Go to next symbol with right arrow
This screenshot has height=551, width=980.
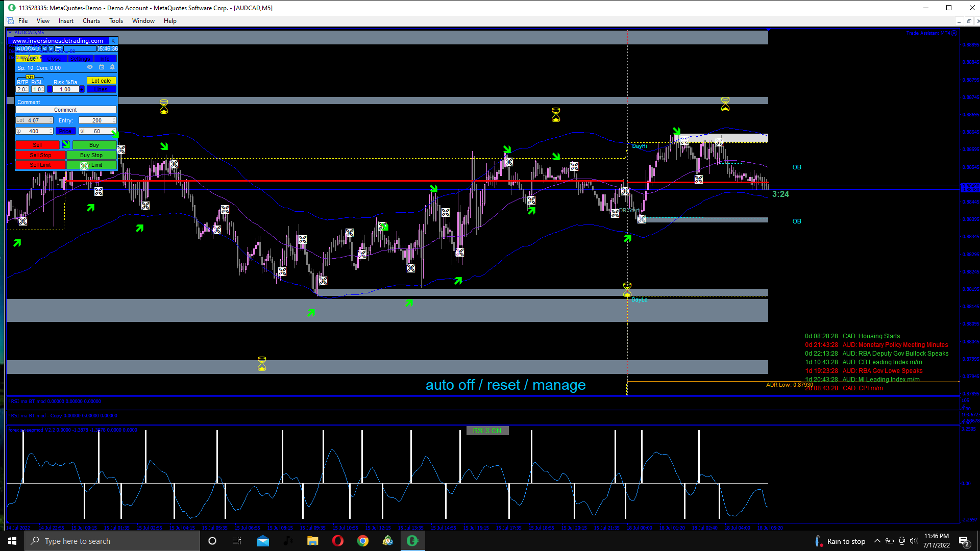(x=51, y=48)
